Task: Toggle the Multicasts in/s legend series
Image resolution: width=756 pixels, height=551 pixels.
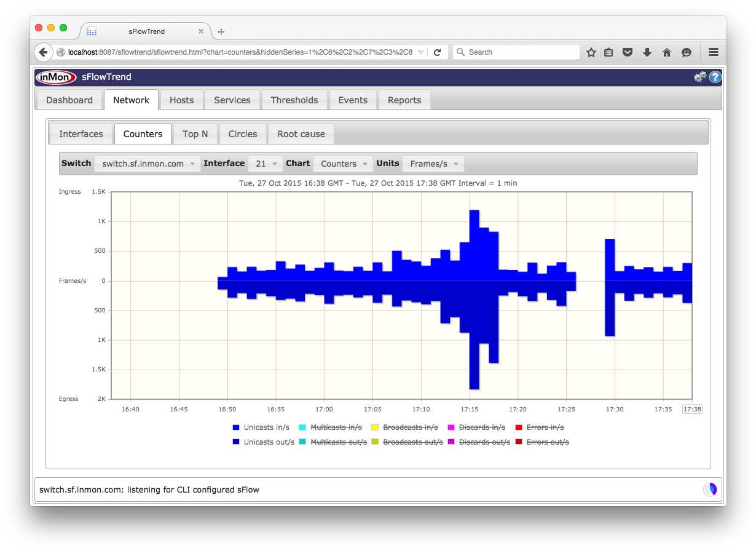Action: click(x=336, y=427)
